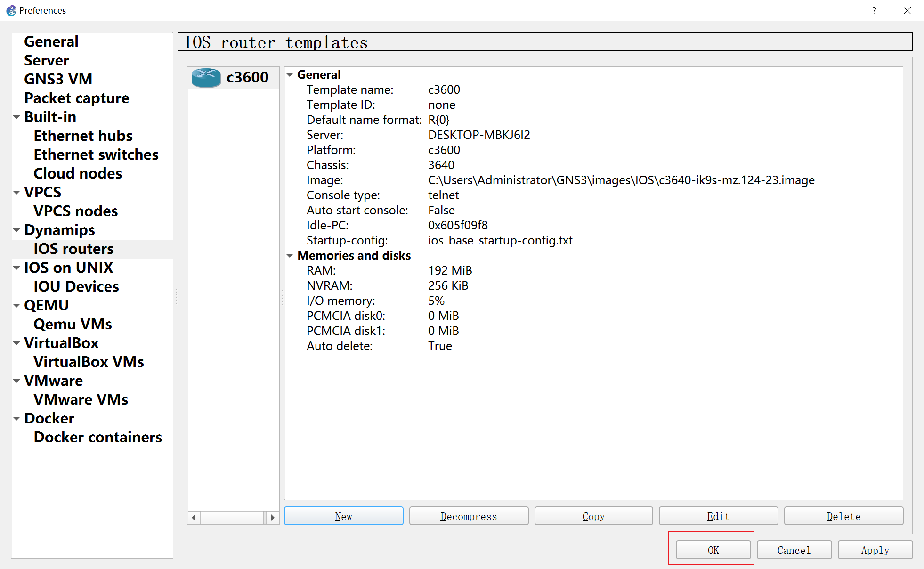Edit the selected c3600 template

(718, 516)
